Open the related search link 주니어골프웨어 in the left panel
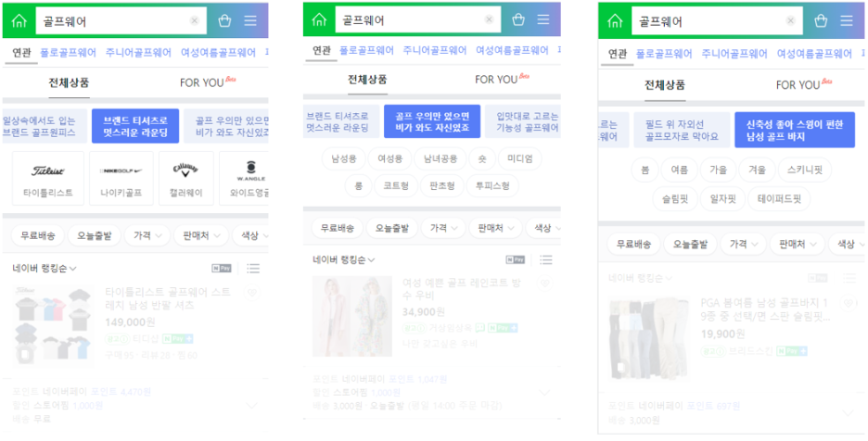The height and width of the screenshot is (441, 868). [x=138, y=53]
